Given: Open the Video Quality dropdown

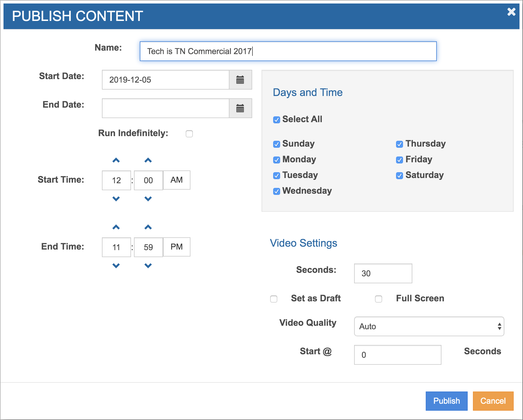Looking at the screenshot, I should 429,326.
